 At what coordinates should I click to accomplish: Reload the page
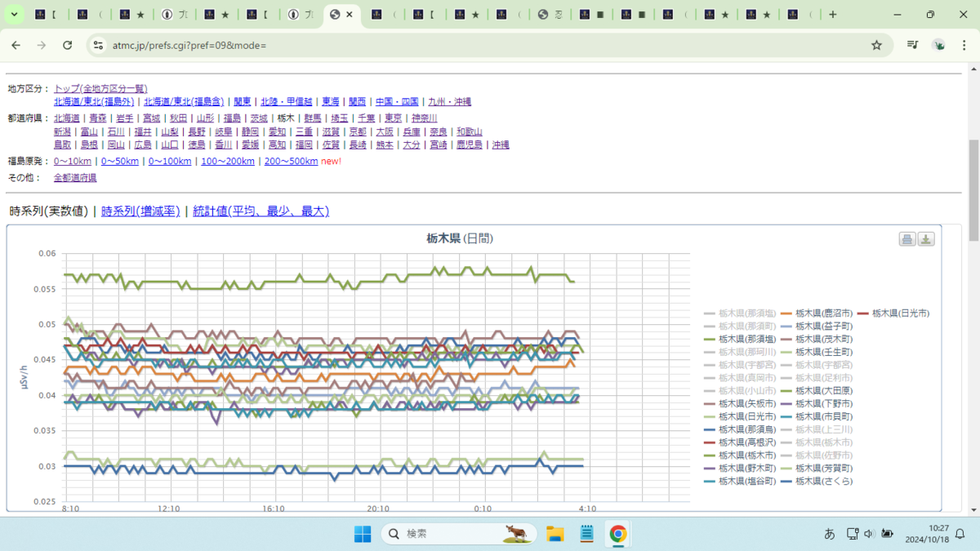(x=68, y=45)
